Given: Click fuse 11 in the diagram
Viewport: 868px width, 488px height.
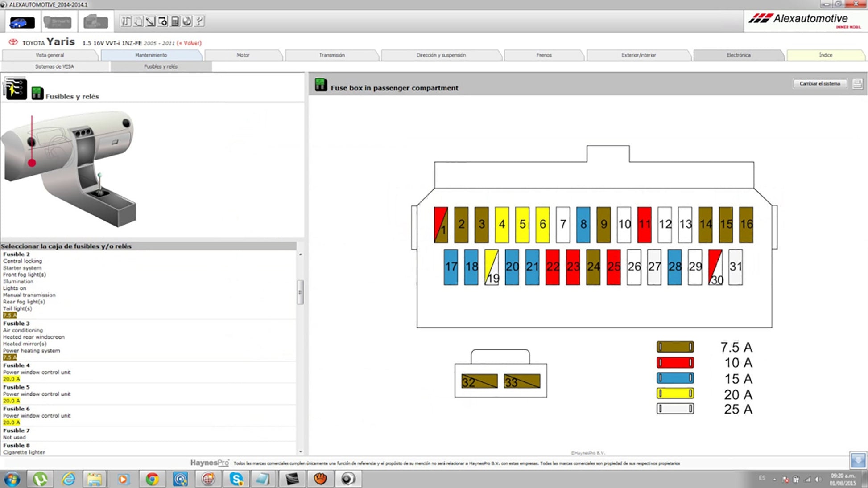Looking at the screenshot, I should tap(644, 224).
